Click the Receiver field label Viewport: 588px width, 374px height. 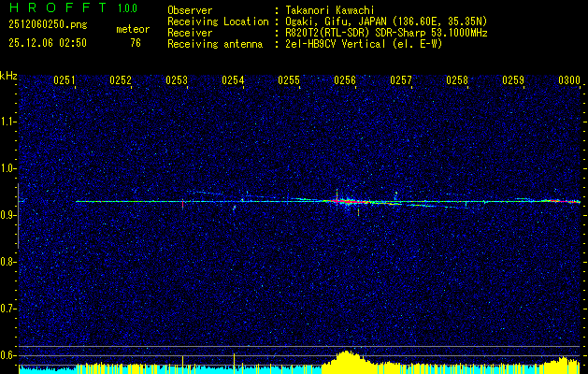click(190, 33)
